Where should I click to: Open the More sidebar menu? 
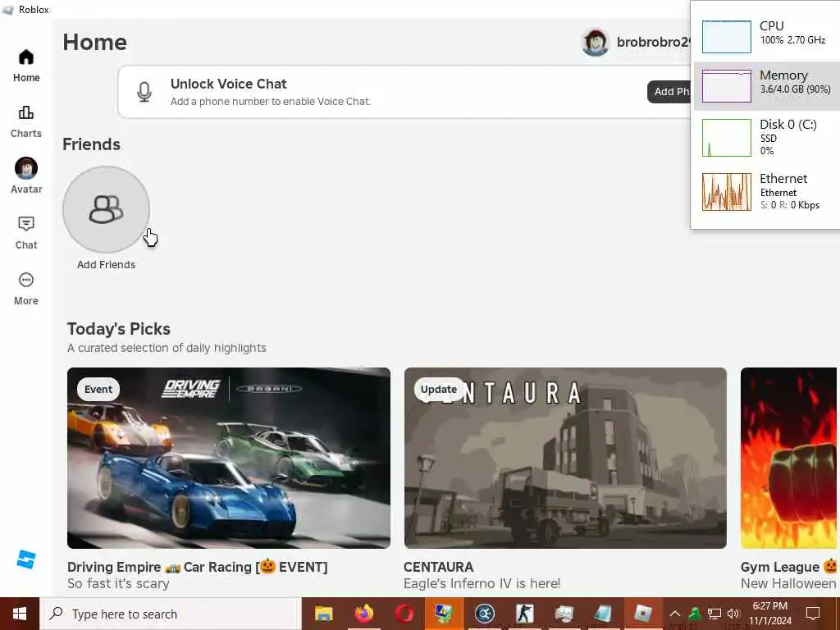tap(26, 288)
